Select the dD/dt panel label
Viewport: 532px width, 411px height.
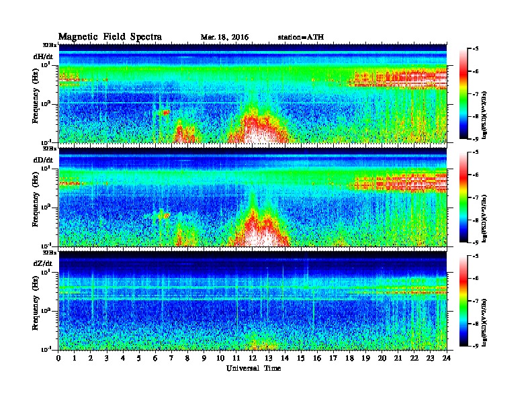pos(43,160)
